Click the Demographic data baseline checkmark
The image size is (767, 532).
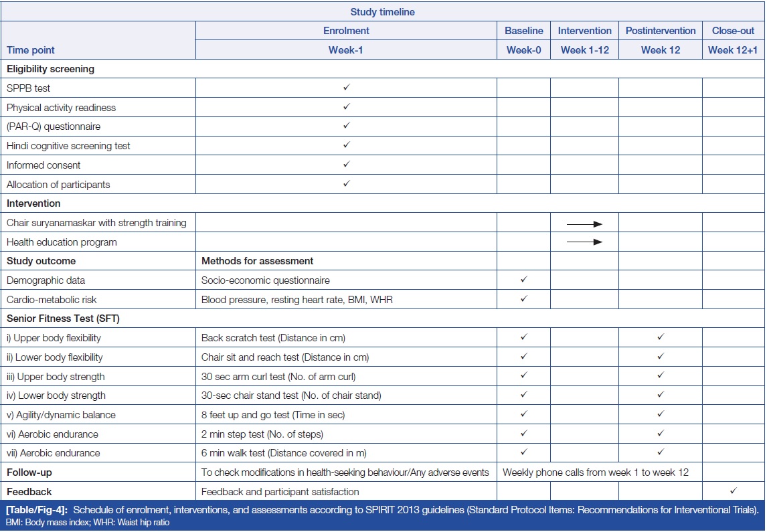click(523, 280)
